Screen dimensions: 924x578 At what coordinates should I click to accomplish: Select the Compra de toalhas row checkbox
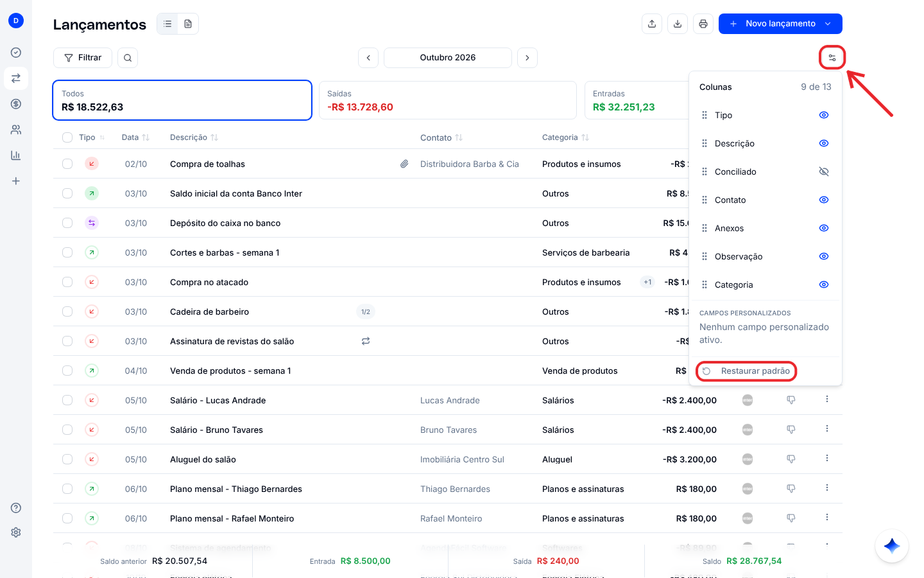(67, 164)
